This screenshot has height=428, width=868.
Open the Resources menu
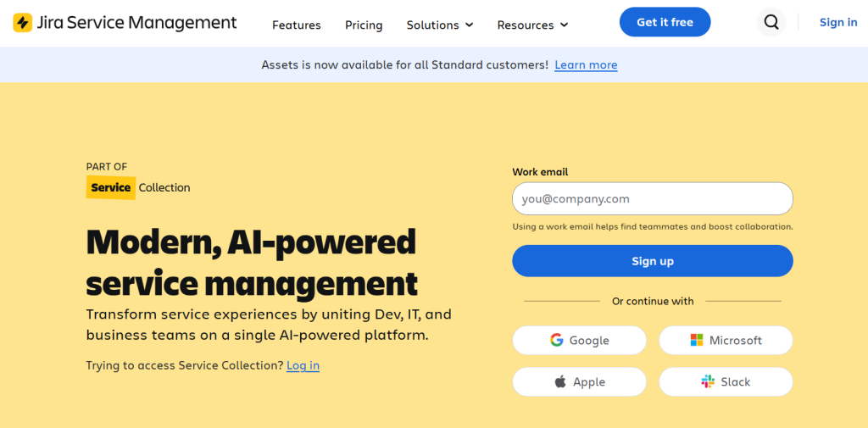[x=532, y=25]
